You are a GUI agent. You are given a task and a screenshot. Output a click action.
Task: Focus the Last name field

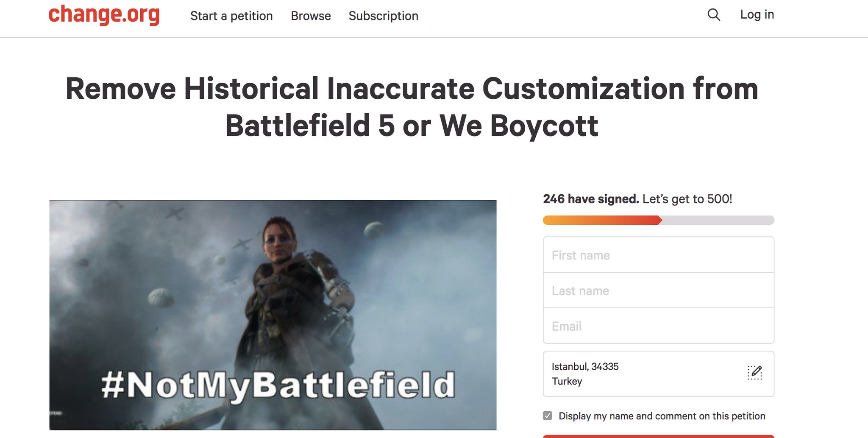(658, 291)
